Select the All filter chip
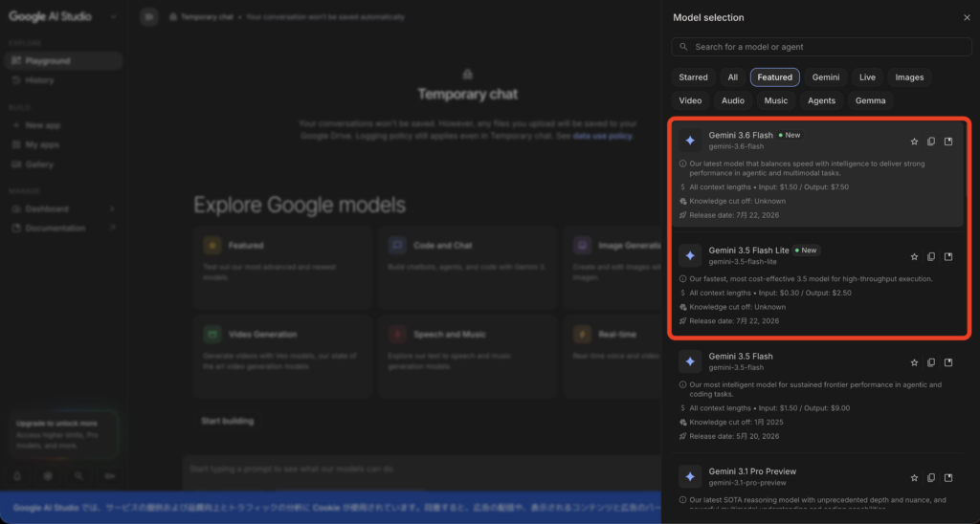Viewport: 980px width, 524px height. click(x=732, y=77)
